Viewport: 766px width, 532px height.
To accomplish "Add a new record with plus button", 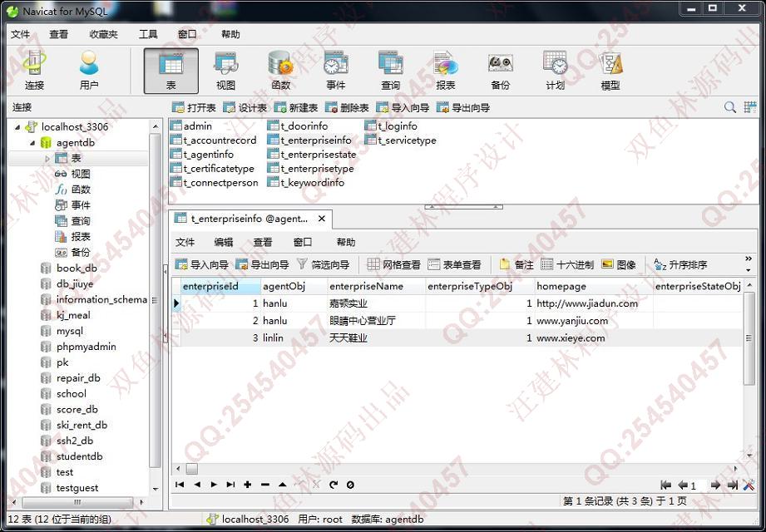I will click(248, 485).
